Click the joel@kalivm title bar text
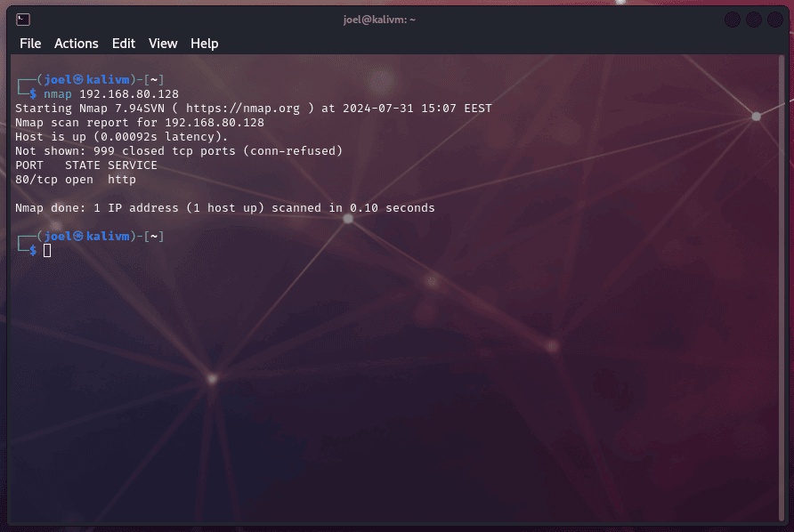Viewport: 794px width, 532px height. click(x=380, y=18)
